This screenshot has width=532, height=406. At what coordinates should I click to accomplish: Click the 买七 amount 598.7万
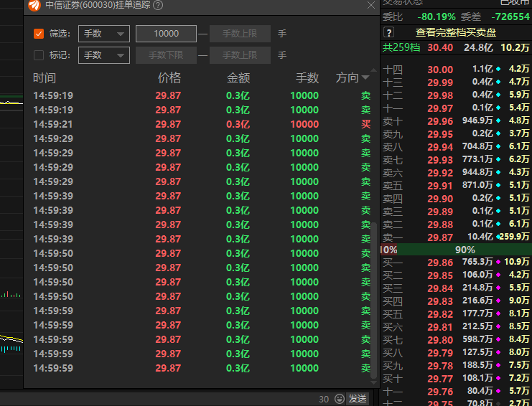pos(477,339)
